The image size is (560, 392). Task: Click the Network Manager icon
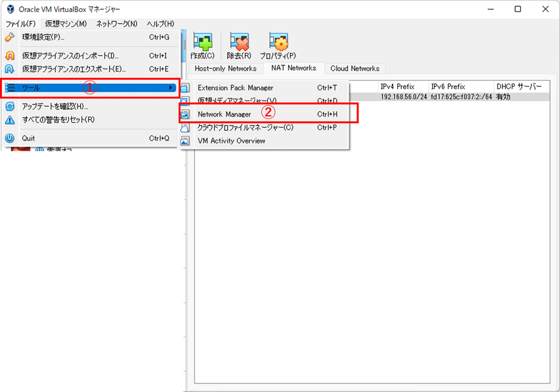185,114
